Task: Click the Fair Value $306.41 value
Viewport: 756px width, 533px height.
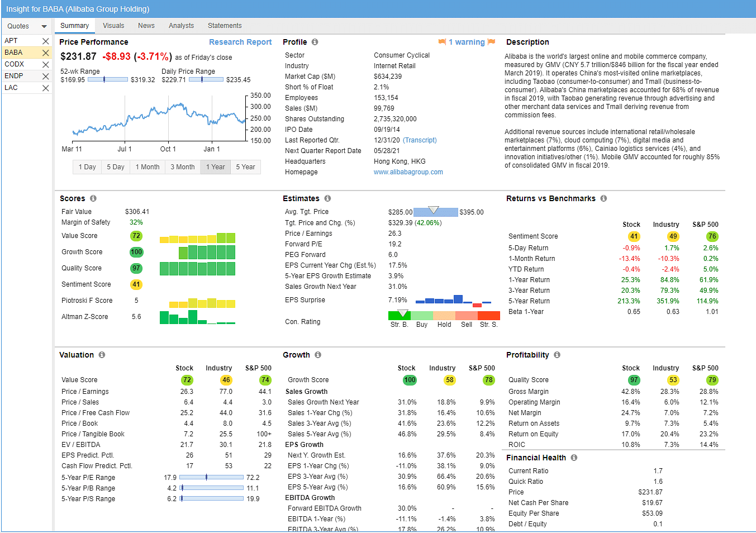Action: tap(137, 212)
